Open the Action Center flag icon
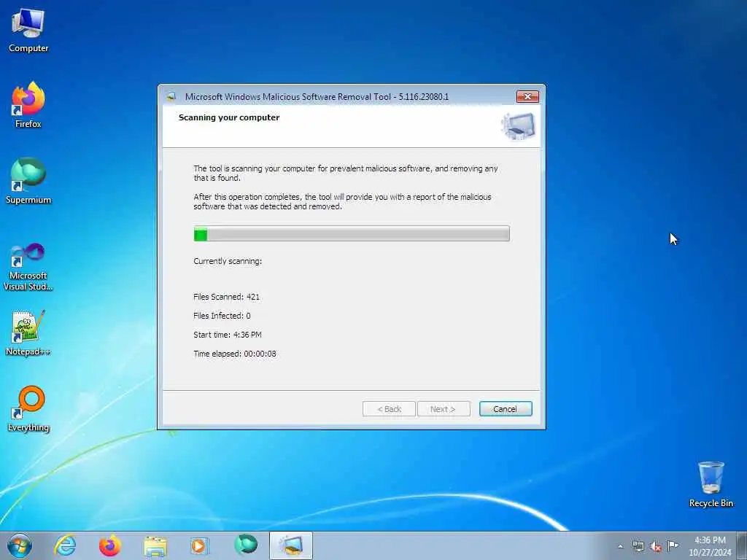Screen dimensions: 747x560 [x=673, y=546]
